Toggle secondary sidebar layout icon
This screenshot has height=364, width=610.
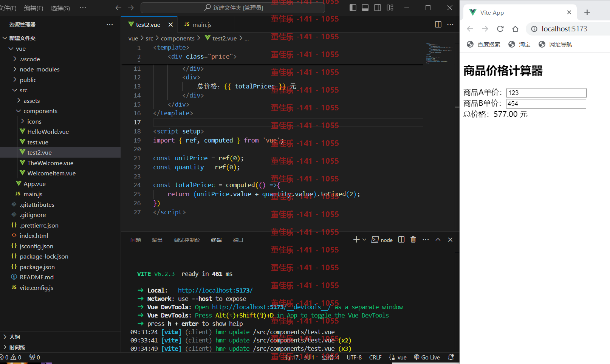[378, 8]
